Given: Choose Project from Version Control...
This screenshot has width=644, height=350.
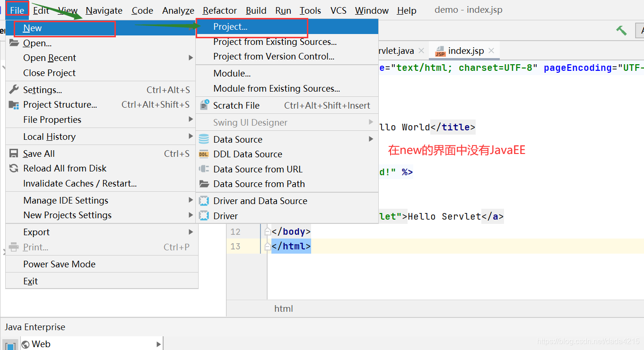Looking at the screenshot, I should [287, 56].
